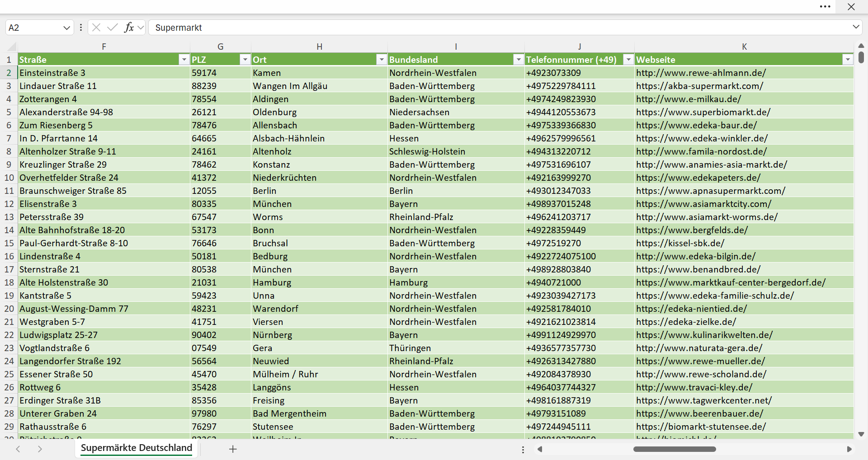The height and width of the screenshot is (460, 868).
Task: Select the Bundesland cell Niedersachsen
Action: 456,112
